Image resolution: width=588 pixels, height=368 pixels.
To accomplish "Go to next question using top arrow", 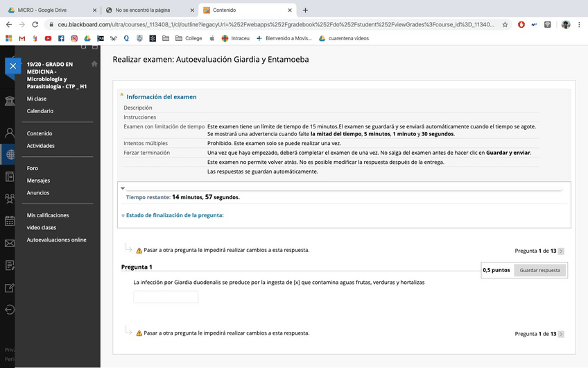I will pyautogui.click(x=561, y=251).
